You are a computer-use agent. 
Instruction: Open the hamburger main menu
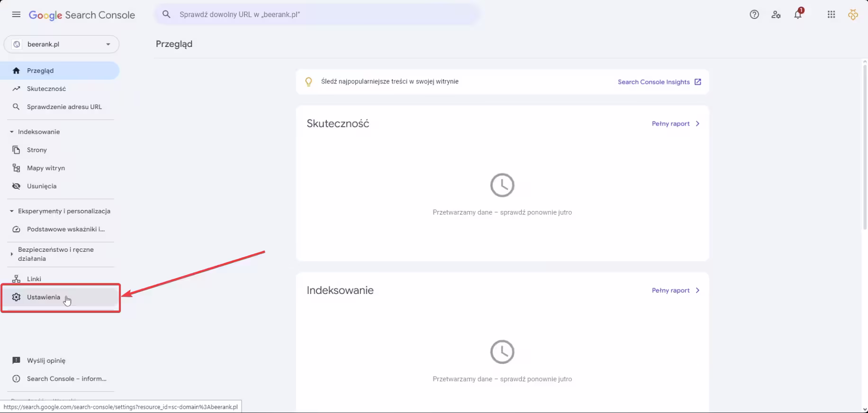click(16, 15)
